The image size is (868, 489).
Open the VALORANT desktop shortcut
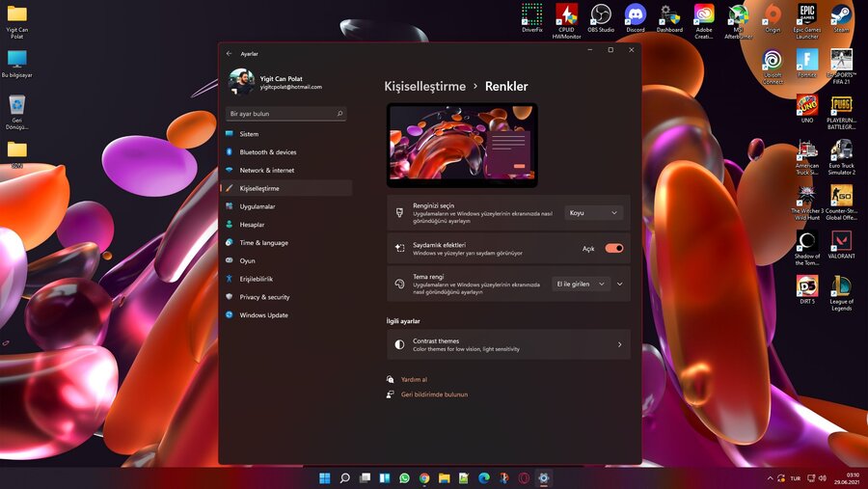click(x=841, y=241)
